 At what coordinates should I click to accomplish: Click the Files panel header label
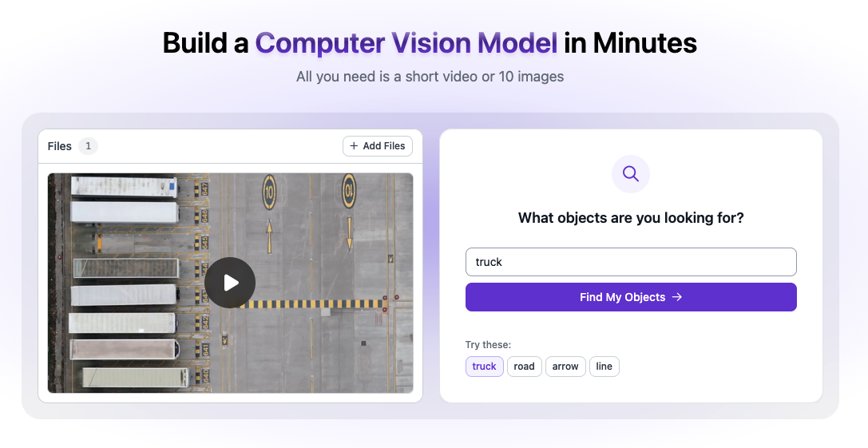tap(60, 146)
